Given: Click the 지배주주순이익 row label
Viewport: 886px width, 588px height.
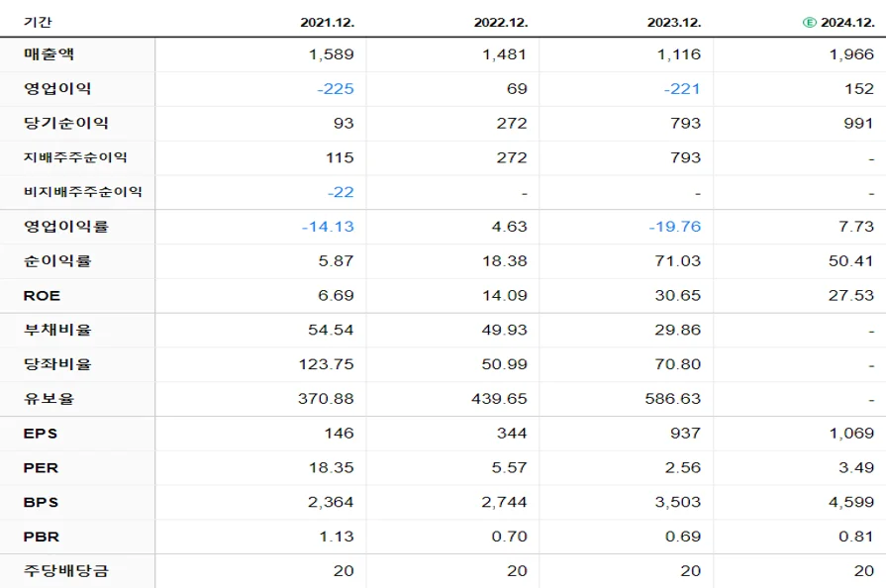Looking at the screenshot, I should 75,157.
